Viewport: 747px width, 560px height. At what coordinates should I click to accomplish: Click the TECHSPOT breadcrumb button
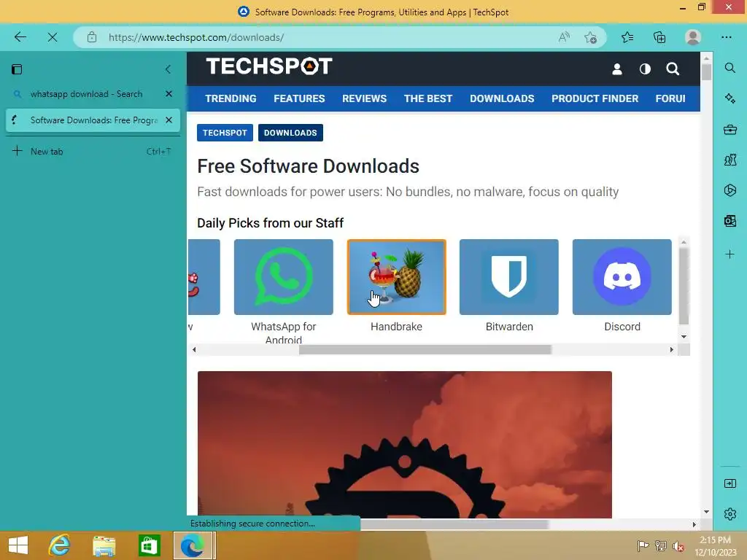click(225, 133)
